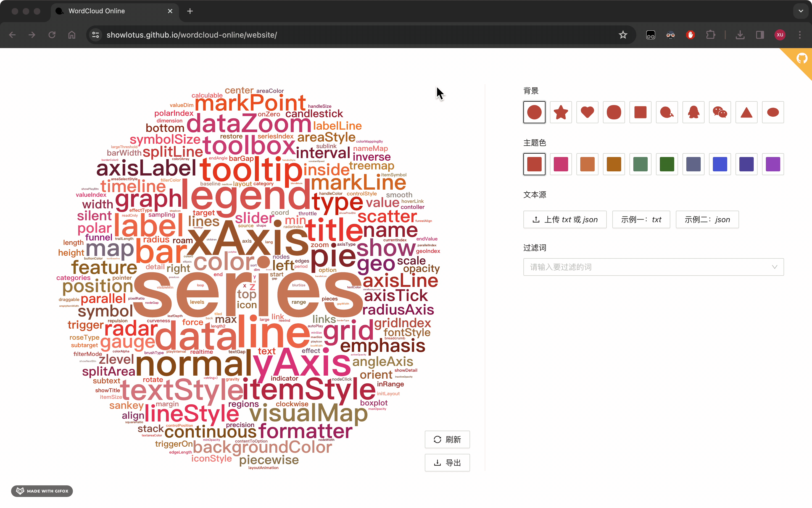Select the pink theme color
This screenshot has width=812, height=508.
(x=561, y=164)
